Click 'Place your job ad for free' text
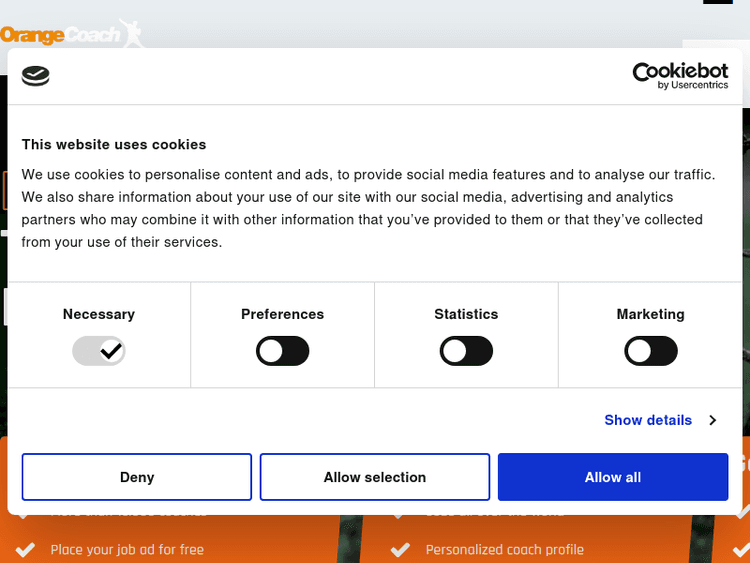Viewport: 750px width, 563px height. 127,549
